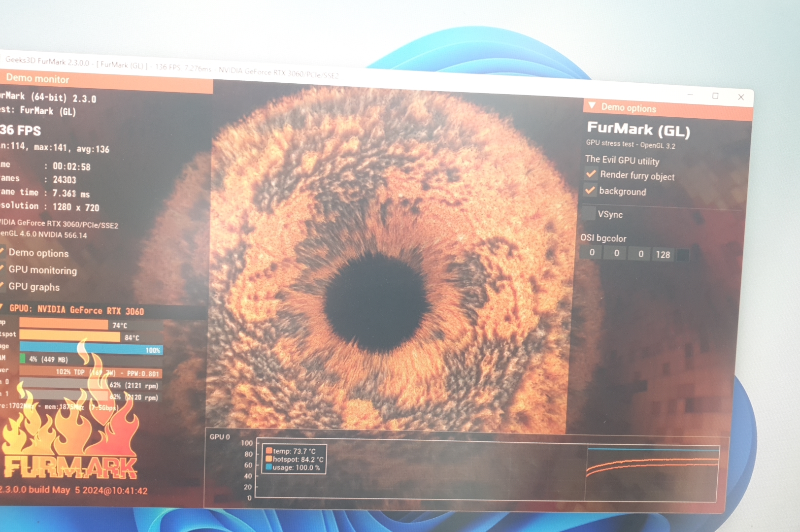Screen dimensions: 800x532
Task: Toggle the background checkbox
Action: coord(590,190)
